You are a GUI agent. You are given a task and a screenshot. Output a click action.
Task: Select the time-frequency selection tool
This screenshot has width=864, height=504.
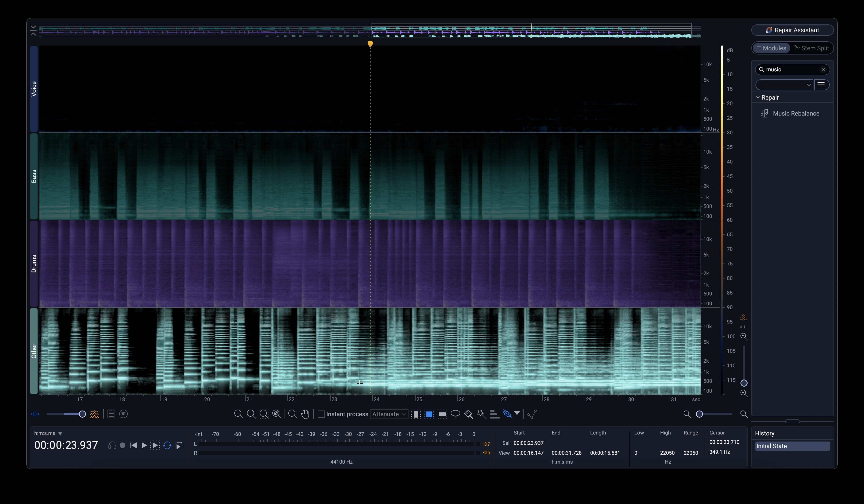coord(429,414)
